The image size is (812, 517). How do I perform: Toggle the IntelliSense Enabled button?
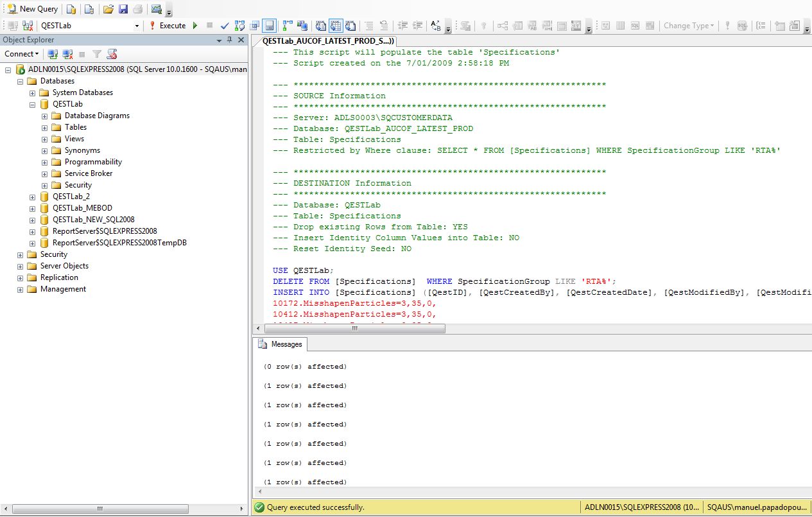point(270,26)
